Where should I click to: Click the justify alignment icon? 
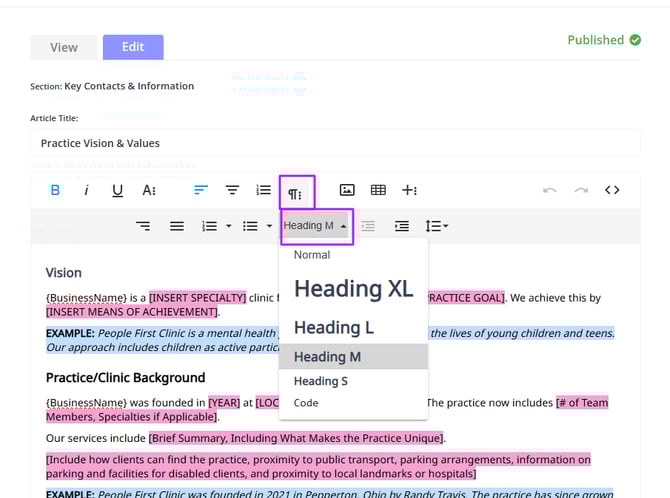177,226
